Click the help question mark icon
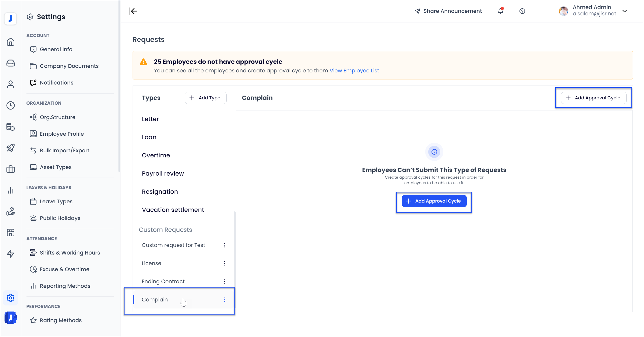 pyautogui.click(x=522, y=11)
